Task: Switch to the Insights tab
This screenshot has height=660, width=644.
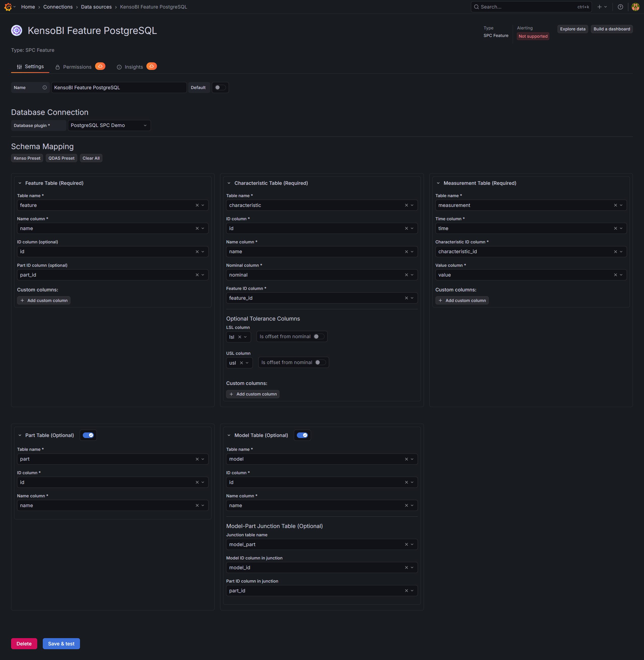Action: point(133,67)
